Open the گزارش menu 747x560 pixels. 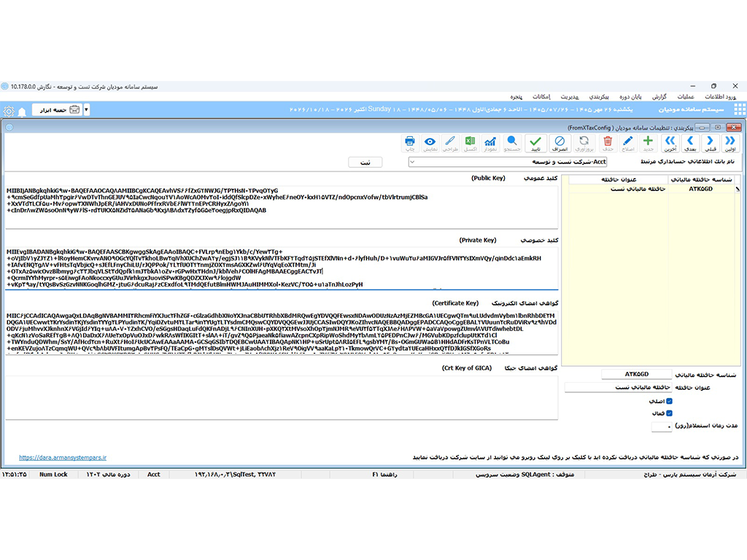click(x=659, y=97)
